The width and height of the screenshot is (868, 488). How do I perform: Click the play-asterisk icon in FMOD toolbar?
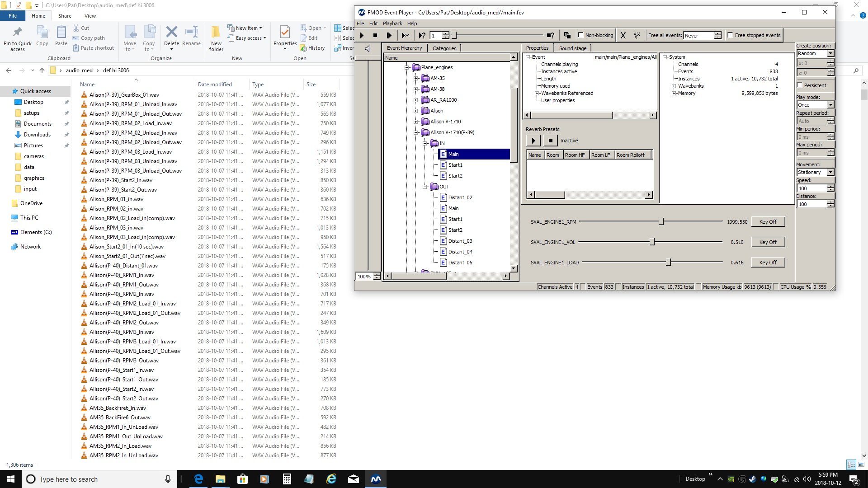(x=405, y=35)
